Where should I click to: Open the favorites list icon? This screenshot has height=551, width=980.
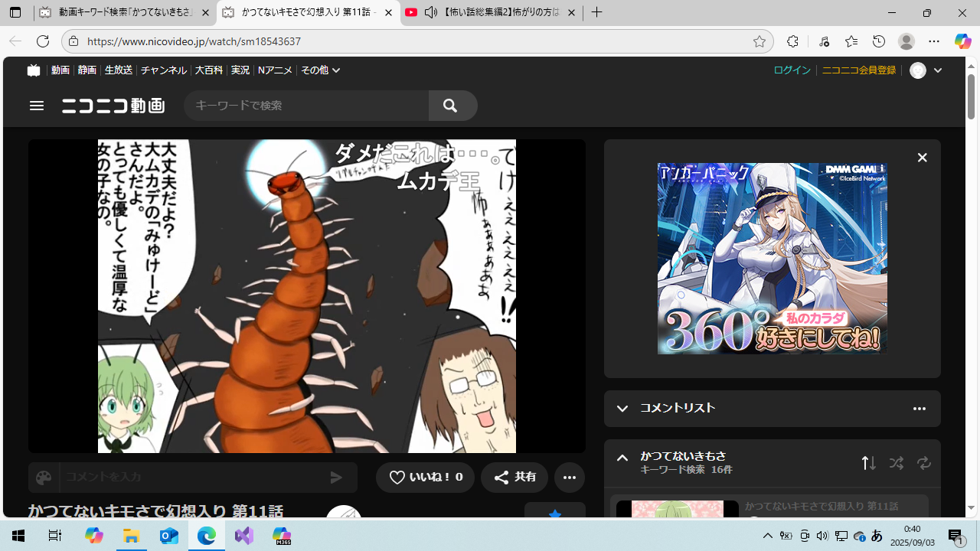[851, 41]
